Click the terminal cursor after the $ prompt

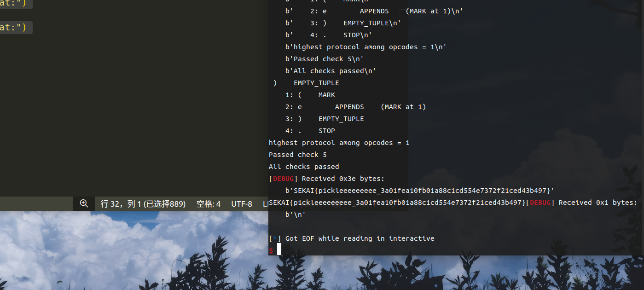279,249
